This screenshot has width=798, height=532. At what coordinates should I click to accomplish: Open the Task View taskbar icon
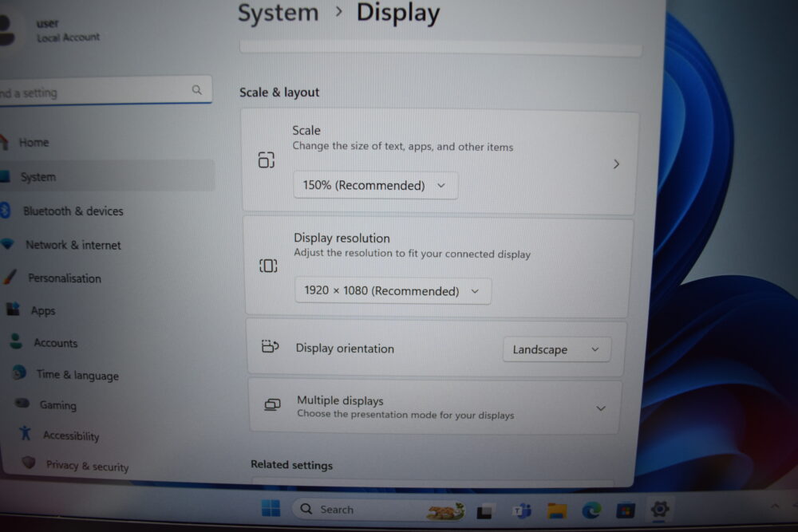point(484,511)
